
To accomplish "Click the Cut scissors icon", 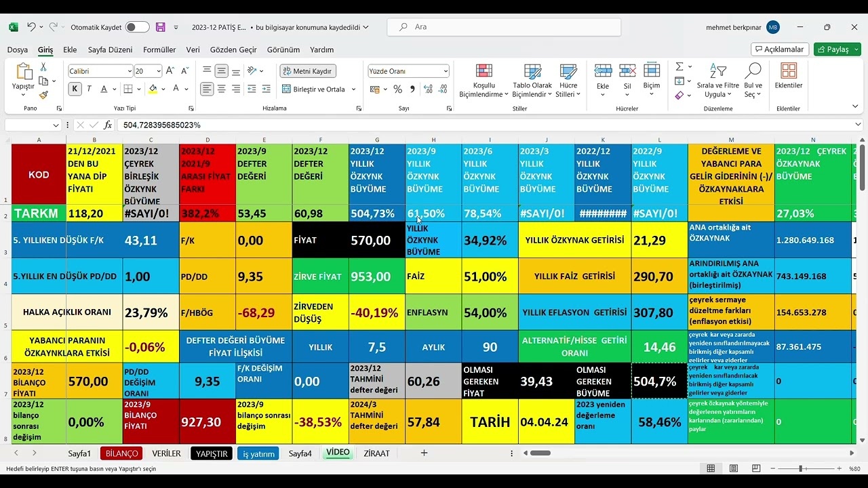I will click(43, 67).
